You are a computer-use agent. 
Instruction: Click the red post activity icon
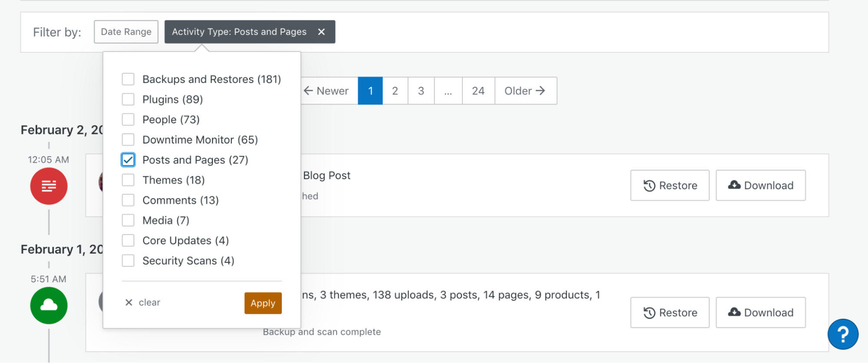[x=49, y=186]
